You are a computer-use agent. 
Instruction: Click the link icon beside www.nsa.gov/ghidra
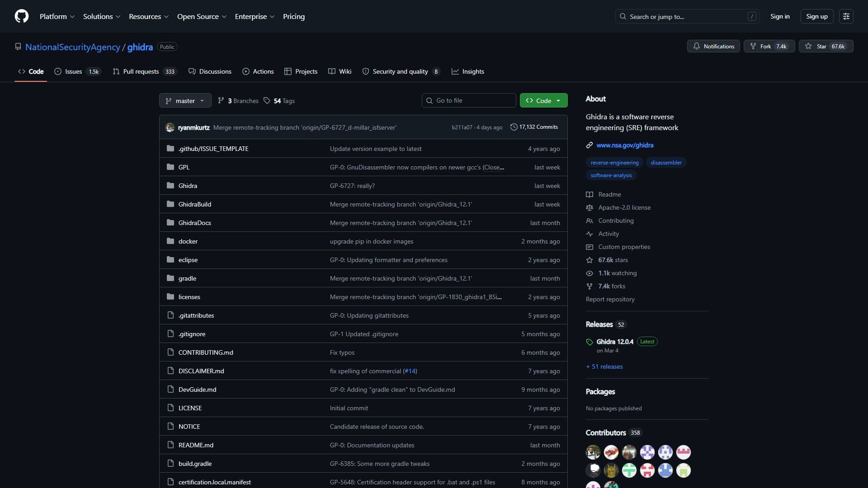tap(590, 145)
